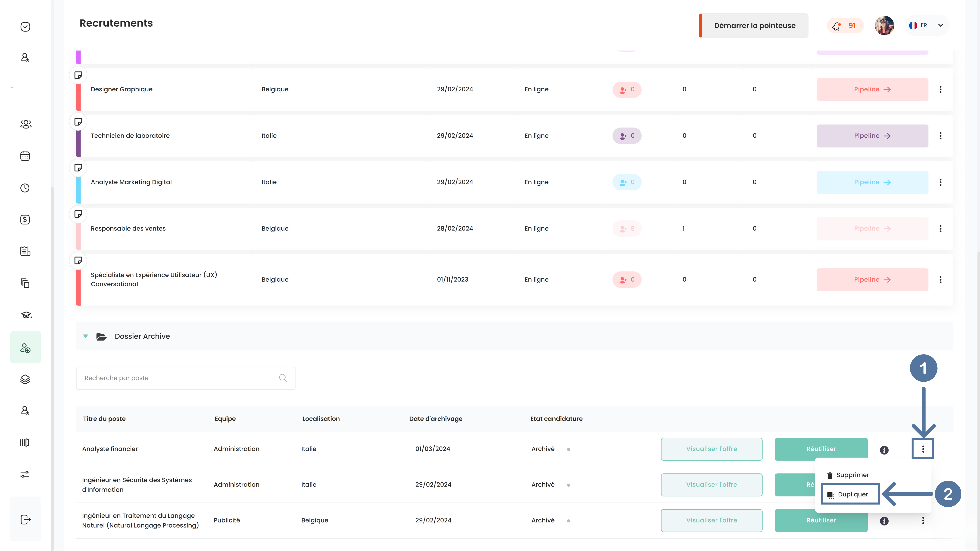The width and height of the screenshot is (980, 551).
Task: Click Visualiser l'offre for Analyste financier
Action: pos(711,449)
